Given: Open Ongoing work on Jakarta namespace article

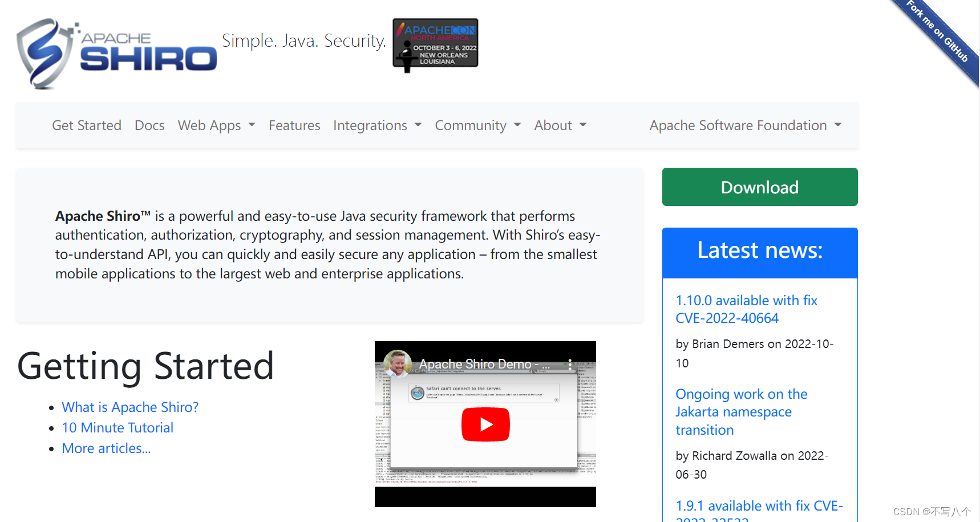Looking at the screenshot, I should pyautogui.click(x=742, y=412).
